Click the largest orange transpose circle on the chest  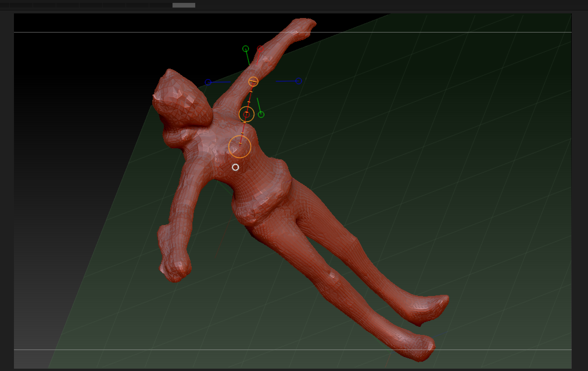pyautogui.click(x=240, y=147)
